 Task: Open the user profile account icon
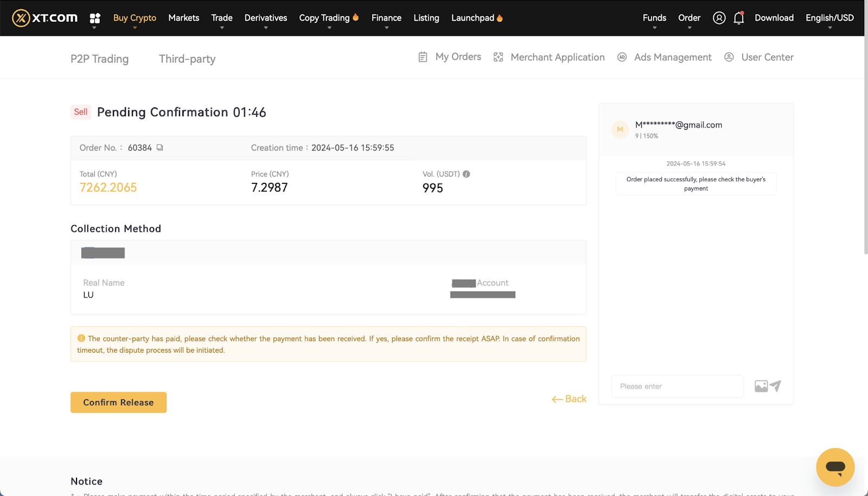pos(719,18)
